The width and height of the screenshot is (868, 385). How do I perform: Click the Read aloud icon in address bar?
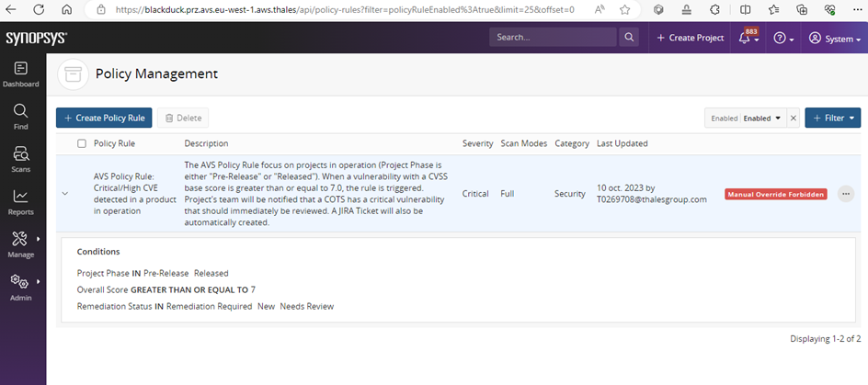click(600, 9)
